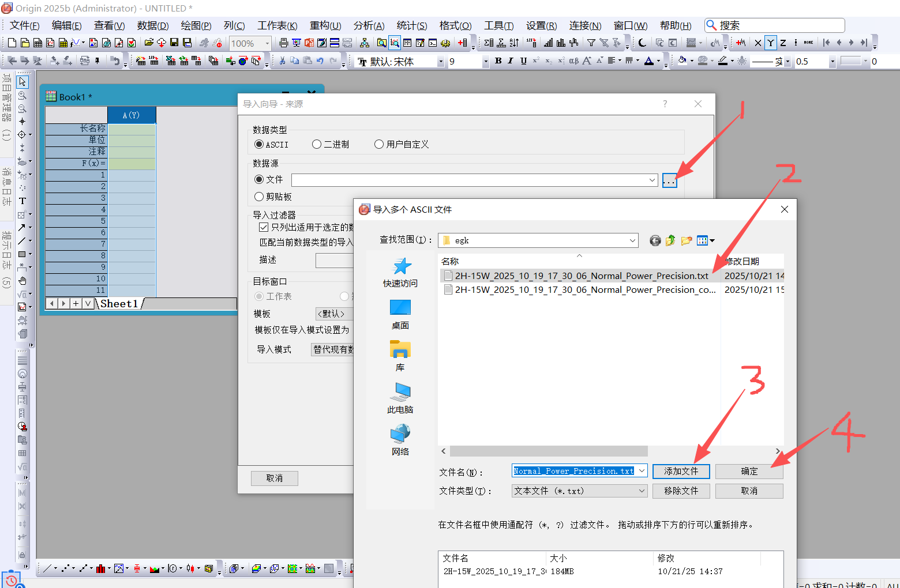This screenshot has height=588, width=900.
Task: Click the Add Data Filter funnel icon
Action: coord(591,43)
